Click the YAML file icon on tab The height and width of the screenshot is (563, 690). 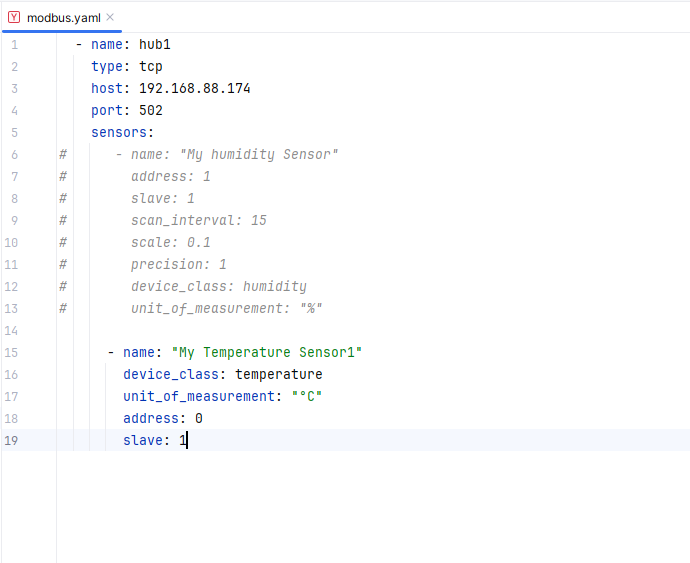(14, 17)
